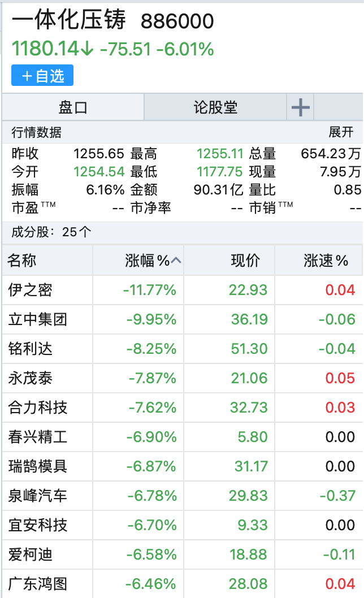This screenshot has width=364, height=598.
Task: Sort list by 涨速% column
Action: [x=326, y=261]
